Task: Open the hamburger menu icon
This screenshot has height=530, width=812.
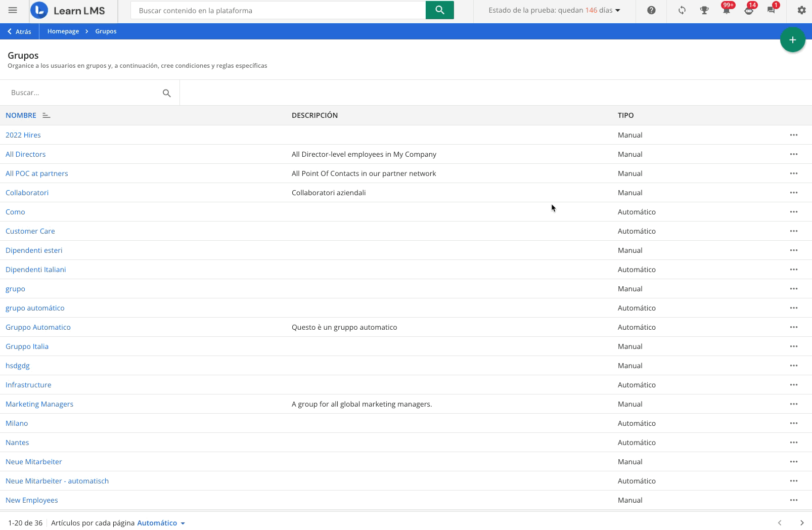Action: pyautogui.click(x=13, y=9)
